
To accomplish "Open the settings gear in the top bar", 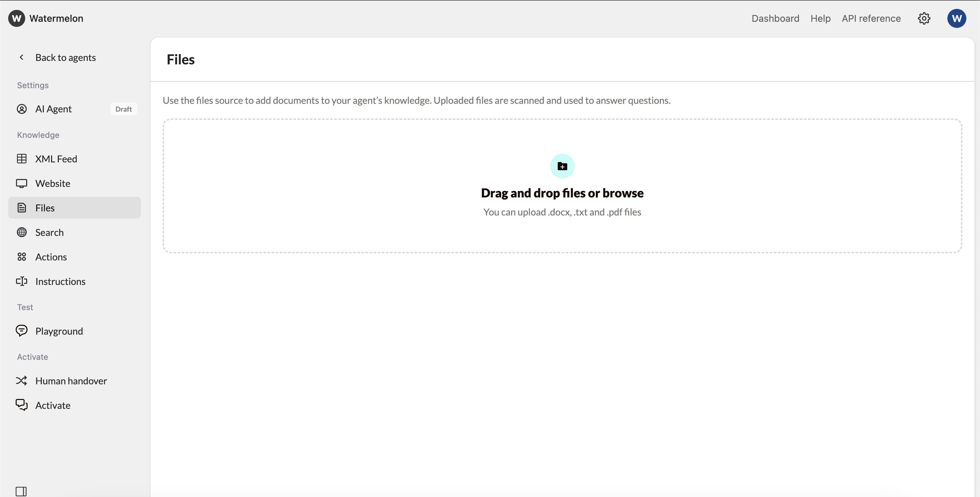I will click(x=925, y=18).
